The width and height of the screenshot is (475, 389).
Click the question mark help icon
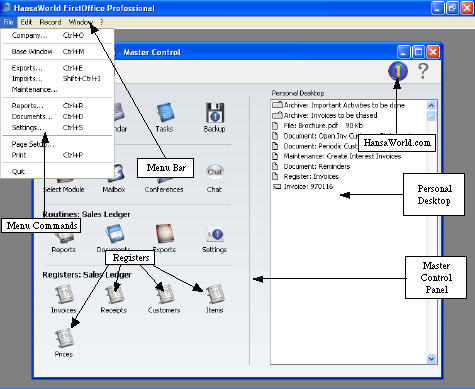coord(423,71)
